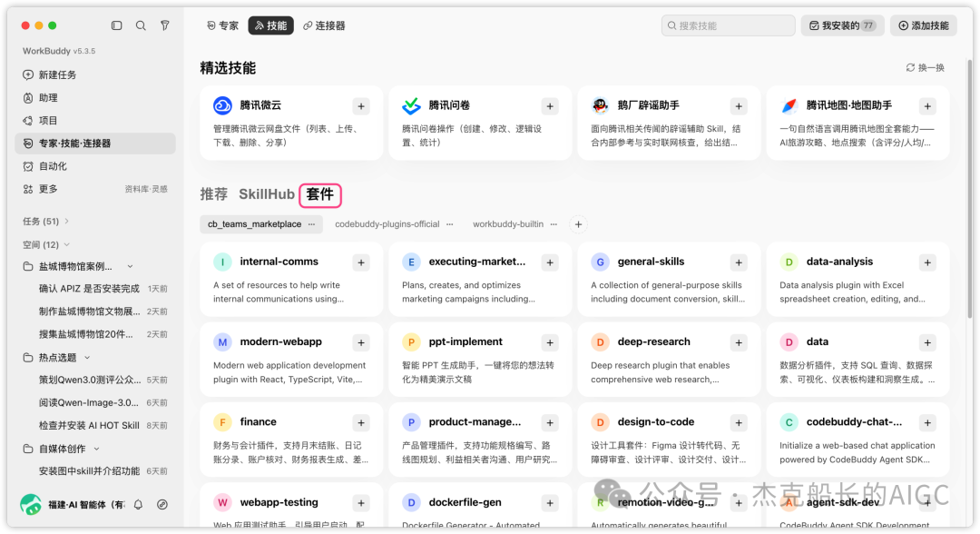Toggle the sidebar panel icon

[116, 25]
